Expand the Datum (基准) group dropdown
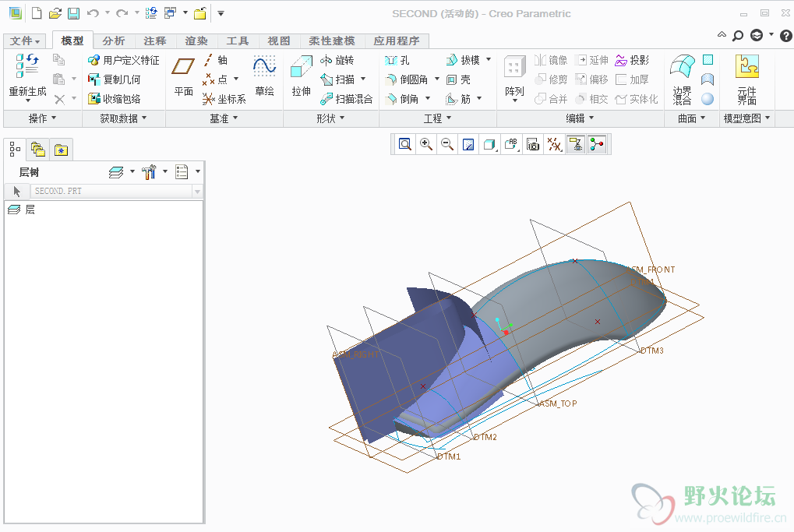Viewport: 794px width, 532px height. [224, 118]
